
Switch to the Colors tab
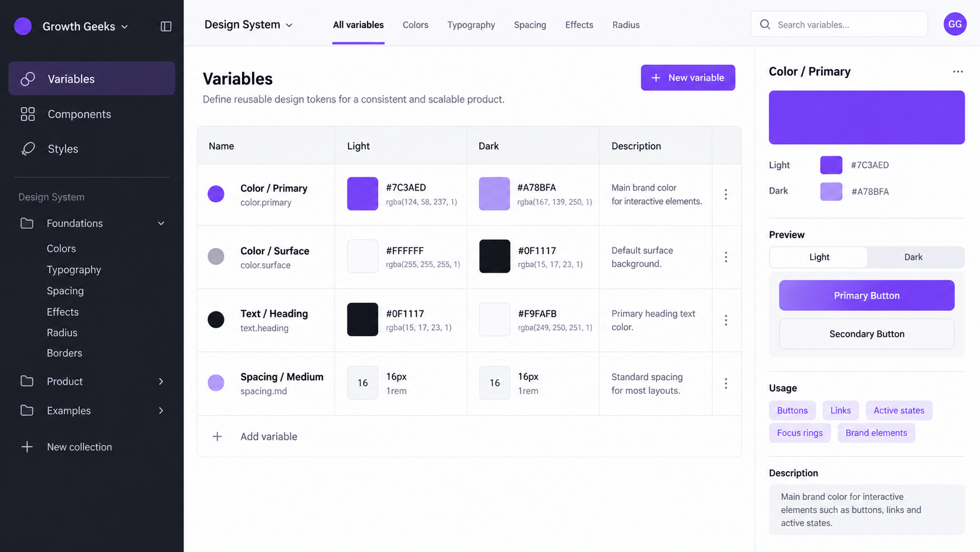416,25
